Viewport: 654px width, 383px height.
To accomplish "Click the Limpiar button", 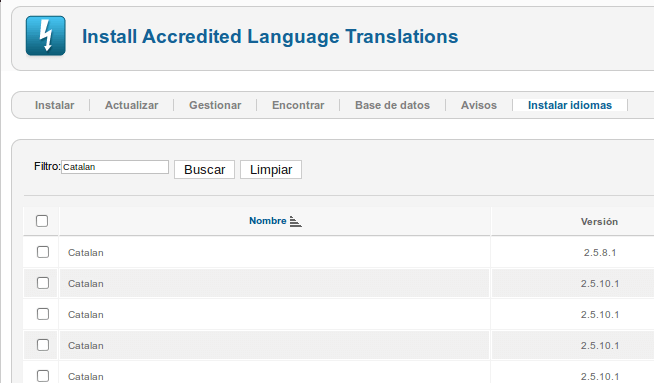I will pos(271,169).
